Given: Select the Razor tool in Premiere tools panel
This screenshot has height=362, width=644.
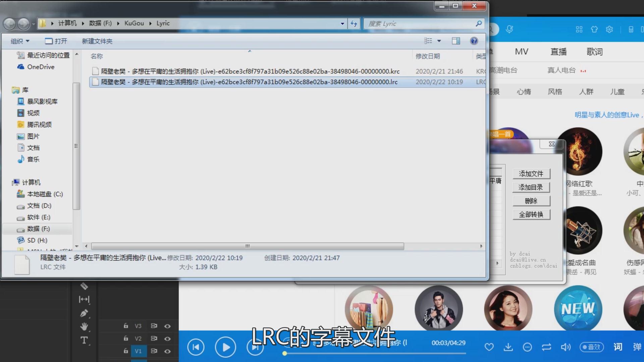Looking at the screenshot, I should click(84, 286).
